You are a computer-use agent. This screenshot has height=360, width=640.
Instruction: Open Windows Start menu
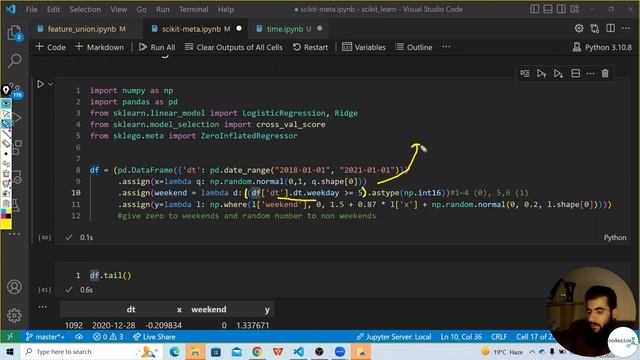coord(10,351)
